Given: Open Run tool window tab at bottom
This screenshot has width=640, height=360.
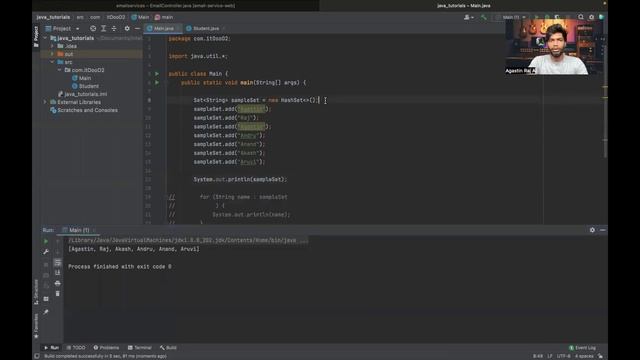Looking at the screenshot, I should point(51,348).
